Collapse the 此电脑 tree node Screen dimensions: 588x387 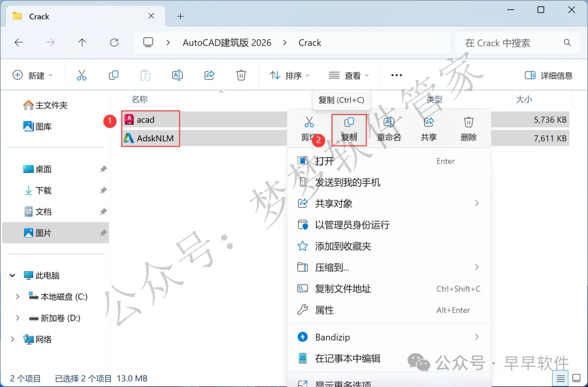click(x=13, y=275)
